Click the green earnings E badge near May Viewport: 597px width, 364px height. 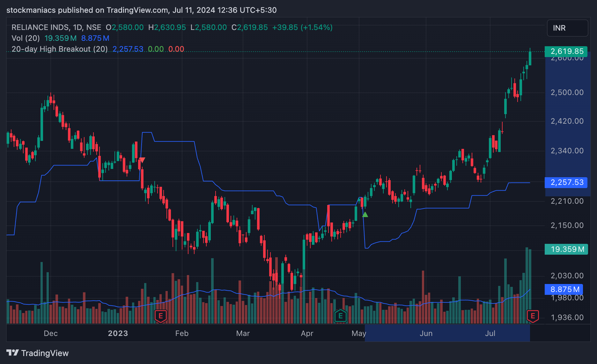pyautogui.click(x=341, y=316)
